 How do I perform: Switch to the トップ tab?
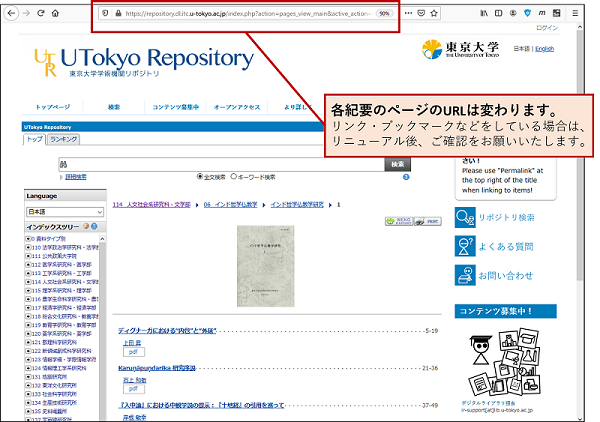tap(34, 139)
